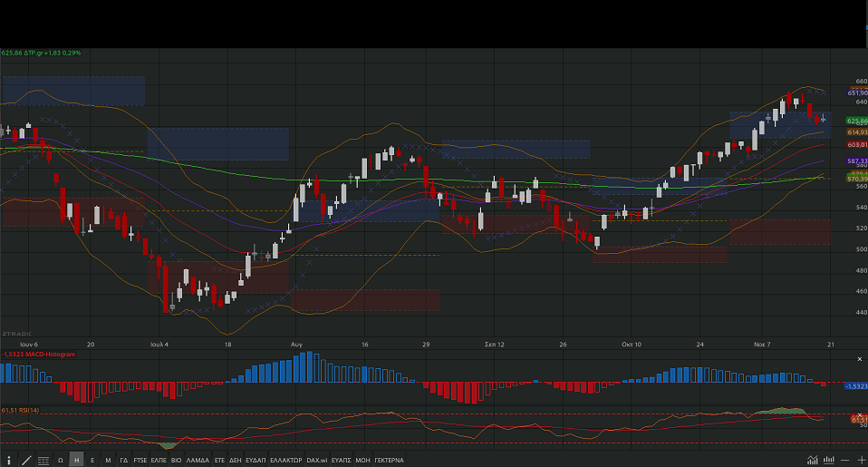Click the Ιουν 6 date label
Viewport: 868px width, 467px height.
click(x=29, y=345)
